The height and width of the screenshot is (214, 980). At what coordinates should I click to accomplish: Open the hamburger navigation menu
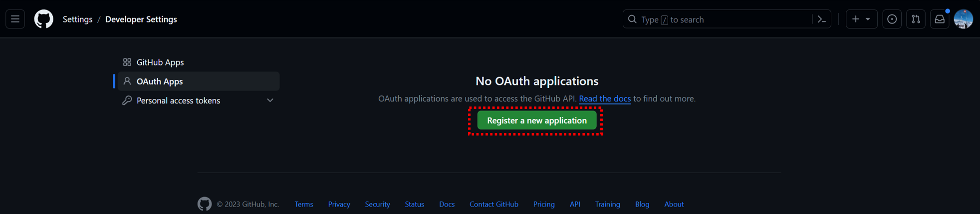pyautogui.click(x=15, y=19)
